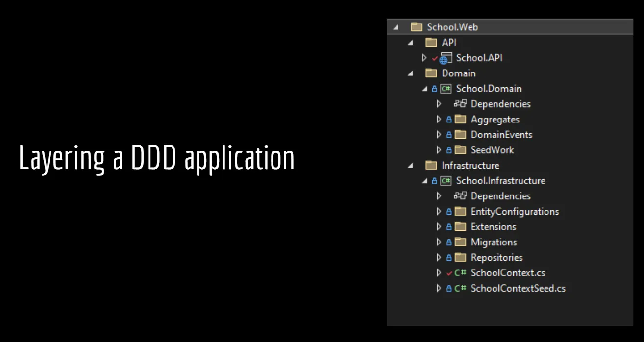Screen dimensions: 644x342
Task: Collapse the Domain folder
Action: click(x=410, y=73)
